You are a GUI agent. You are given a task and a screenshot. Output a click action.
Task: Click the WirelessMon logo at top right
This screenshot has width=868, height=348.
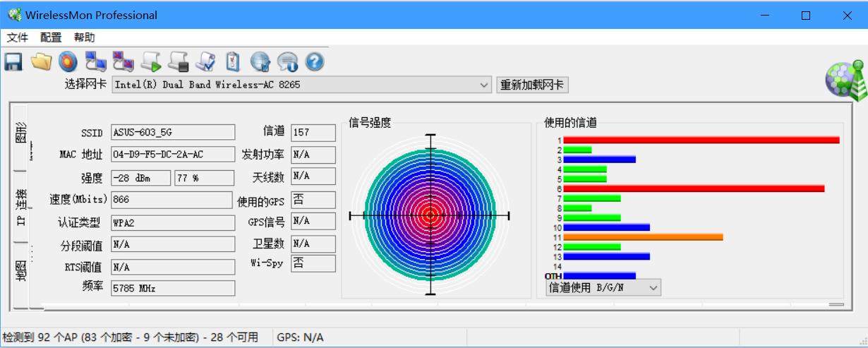(x=845, y=81)
